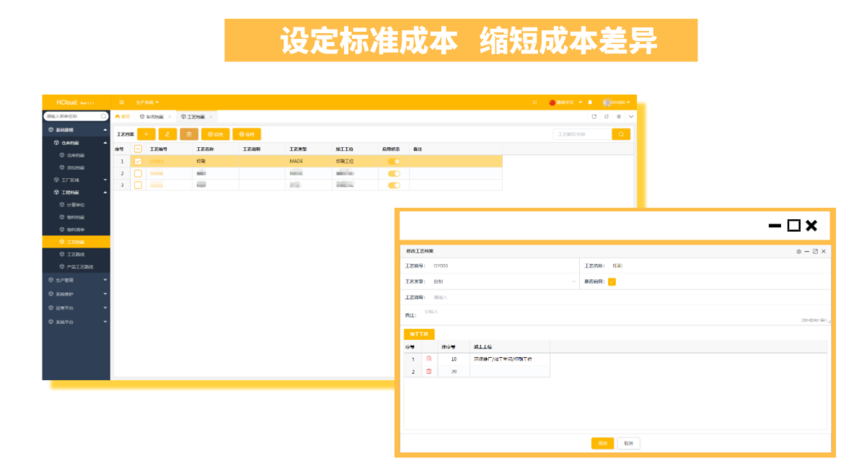Click the yellow save button in dialog
The width and height of the screenshot is (859, 474).
click(x=602, y=443)
